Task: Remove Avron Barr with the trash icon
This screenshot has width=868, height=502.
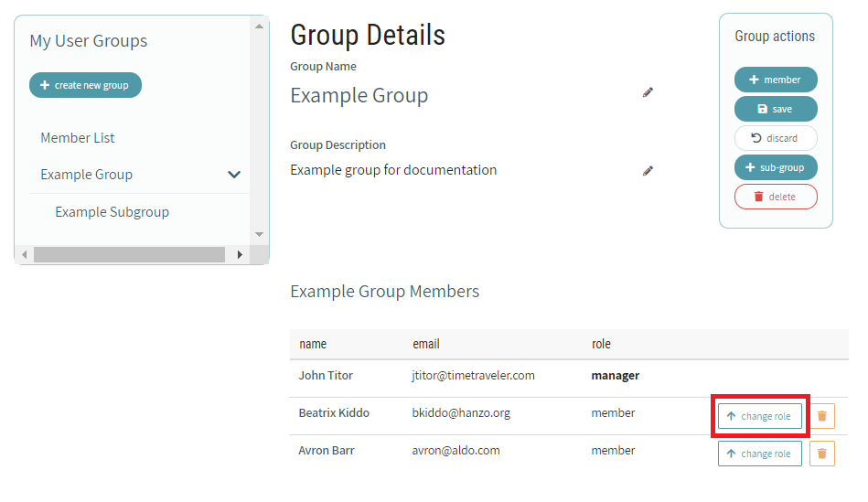Action: tap(821, 454)
